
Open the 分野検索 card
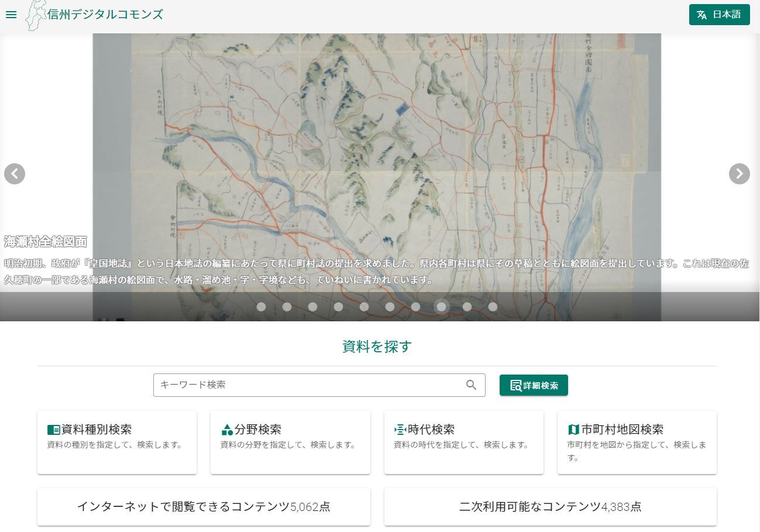click(x=290, y=442)
